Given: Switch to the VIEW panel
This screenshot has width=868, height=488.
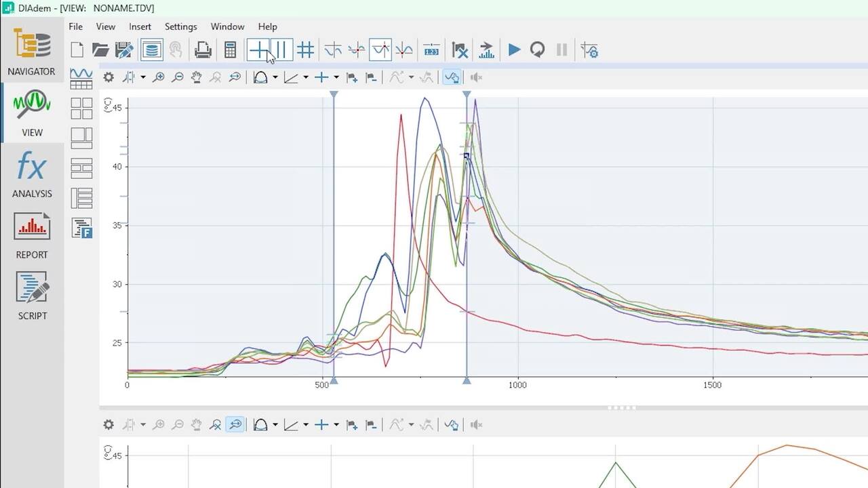Looking at the screenshot, I should (x=32, y=112).
